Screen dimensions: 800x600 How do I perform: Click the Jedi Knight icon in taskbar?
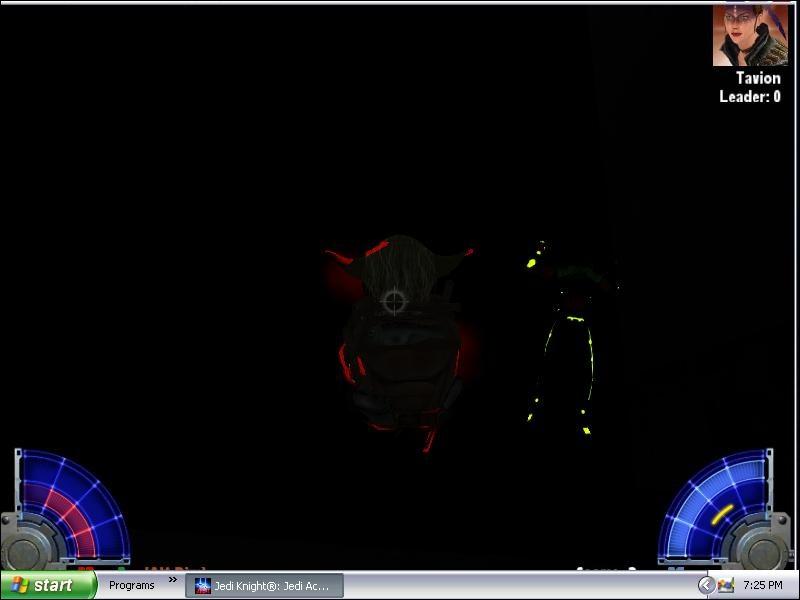tap(203, 586)
